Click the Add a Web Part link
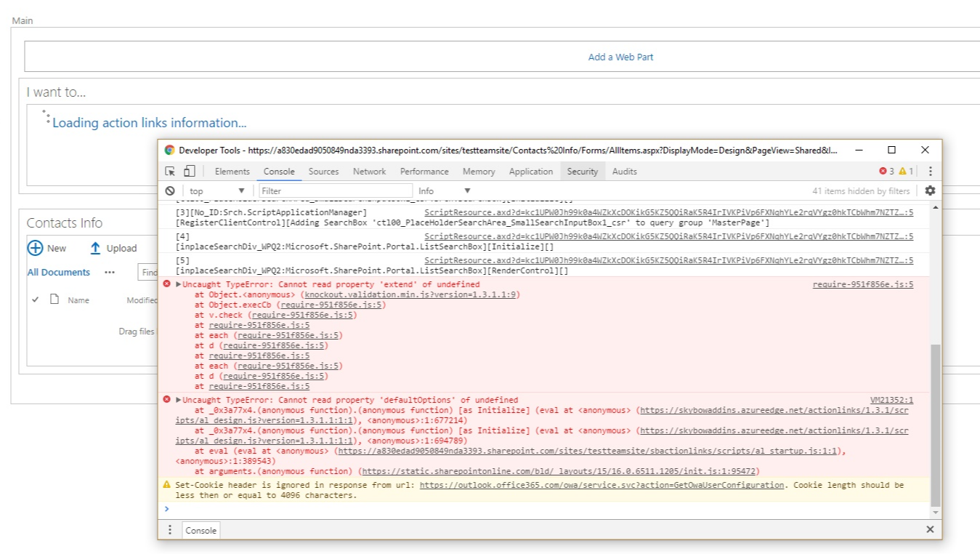The width and height of the screenshot is (980, 554). pos(620,57)
